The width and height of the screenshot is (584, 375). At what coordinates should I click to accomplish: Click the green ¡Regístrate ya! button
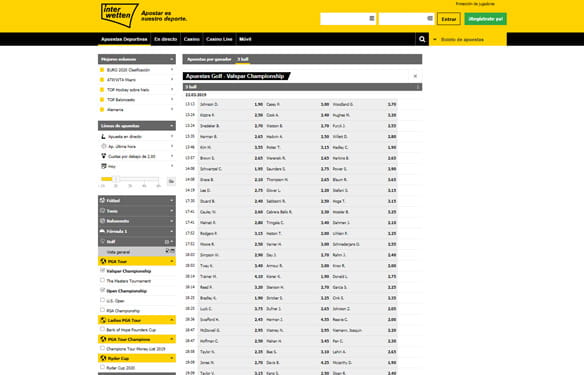pyautogui.click(x=485, y=19)
